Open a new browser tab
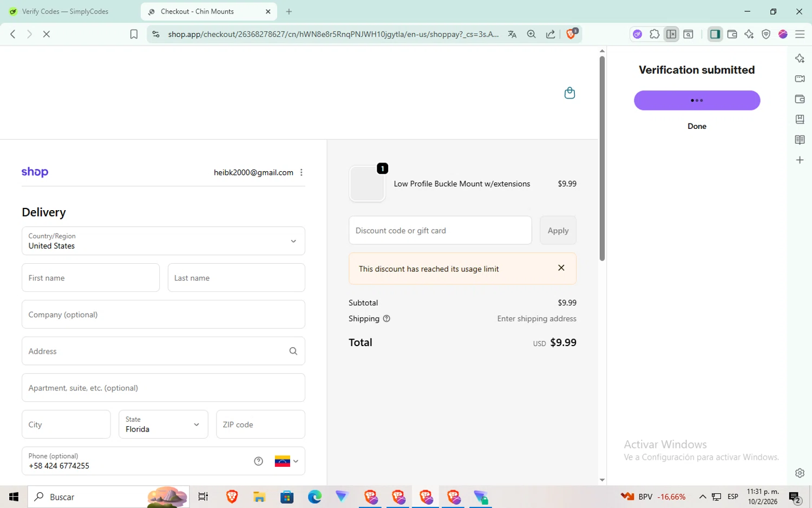 coord(289,11)
